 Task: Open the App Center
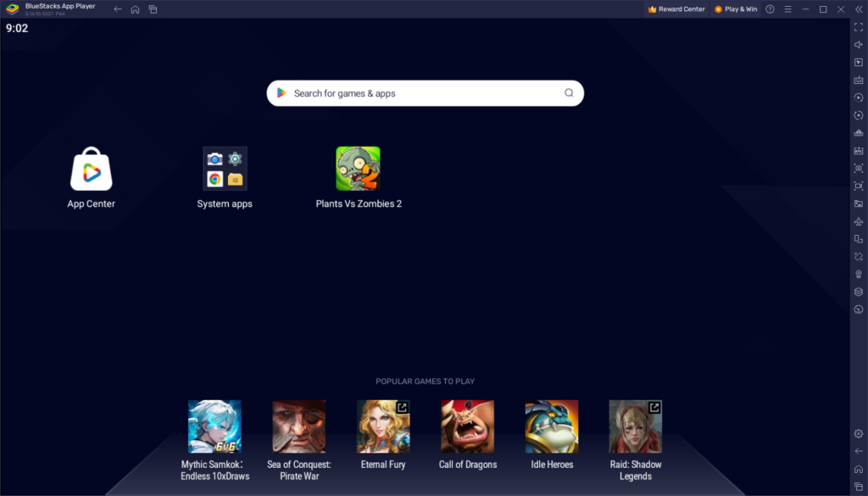pos(92,169)
